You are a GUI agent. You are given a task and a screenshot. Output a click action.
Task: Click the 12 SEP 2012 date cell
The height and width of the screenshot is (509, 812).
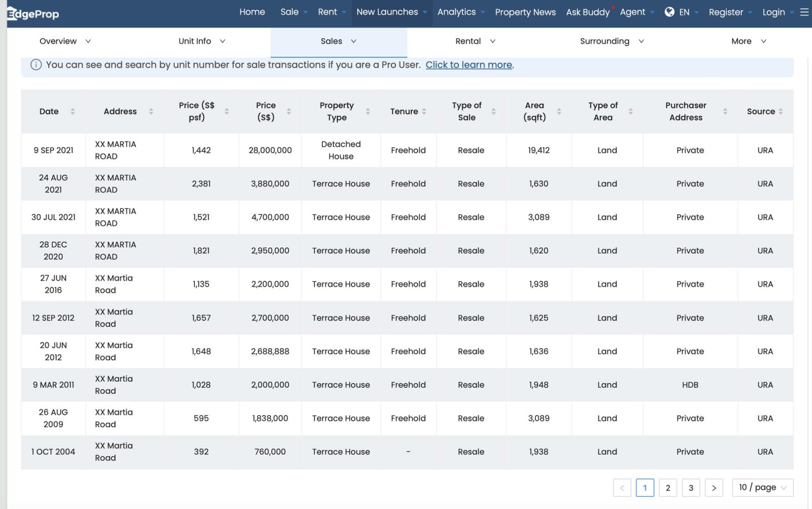(x=53, y=318)
